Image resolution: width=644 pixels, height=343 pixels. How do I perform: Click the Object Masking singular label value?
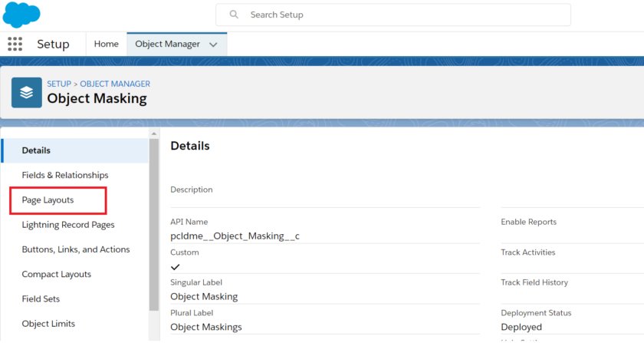point(204,296)
